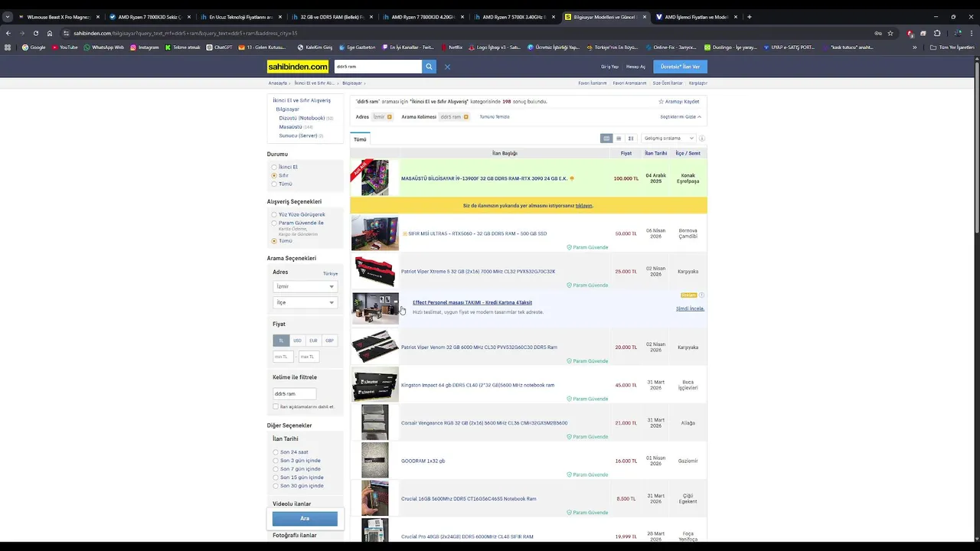The height and width of the screenshot is (551, 980).
Task: Select TL currency option
Action: (x=281, y=341)
